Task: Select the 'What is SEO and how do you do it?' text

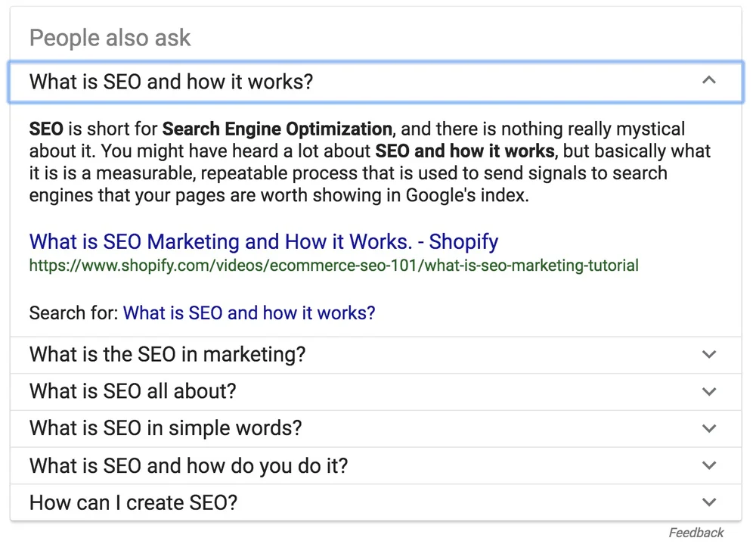Action: tap(188, 465)
